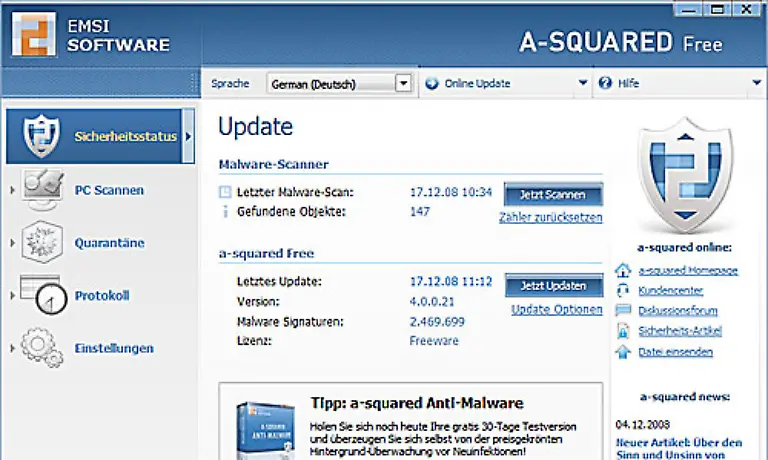Expand the Quarantäne tree arrow
Screen dimensions: 768x460
[13, 242]
